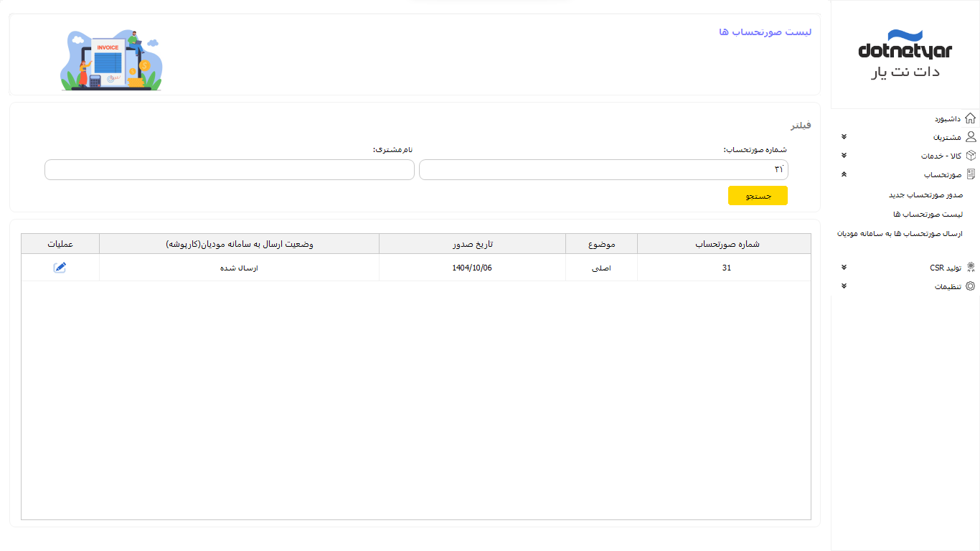Select لیست صورتحساب ها in the sidebar
The image size is (980, 551).
click(928, 215)
